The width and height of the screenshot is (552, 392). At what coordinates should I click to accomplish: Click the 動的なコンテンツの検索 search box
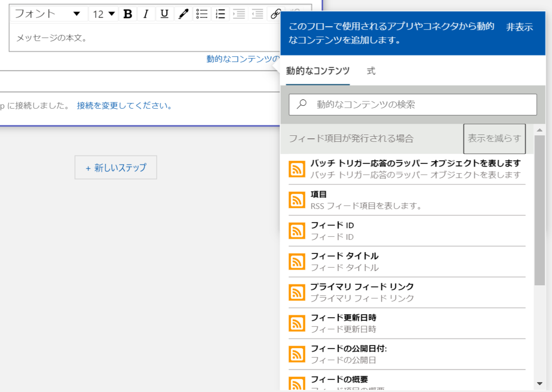pyautogui.click(x=413, y=105)
